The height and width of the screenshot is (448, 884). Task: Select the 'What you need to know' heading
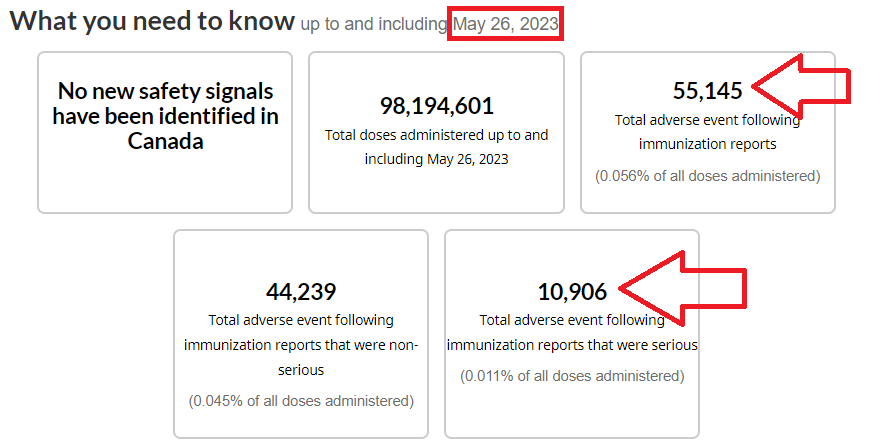tap(152, 22)
